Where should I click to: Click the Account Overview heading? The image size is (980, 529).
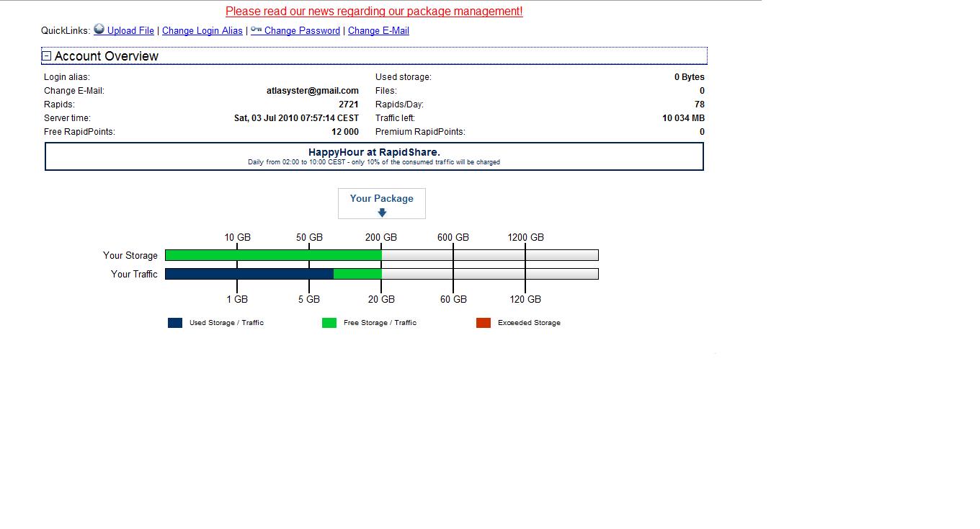107,56
